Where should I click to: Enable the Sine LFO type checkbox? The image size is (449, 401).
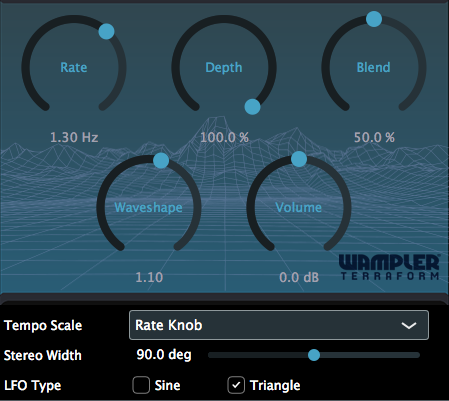(141, 385)
